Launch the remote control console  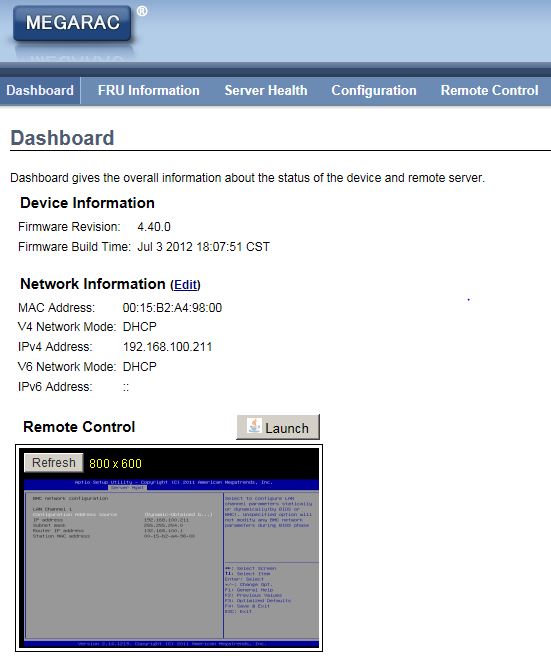point(278,427)
